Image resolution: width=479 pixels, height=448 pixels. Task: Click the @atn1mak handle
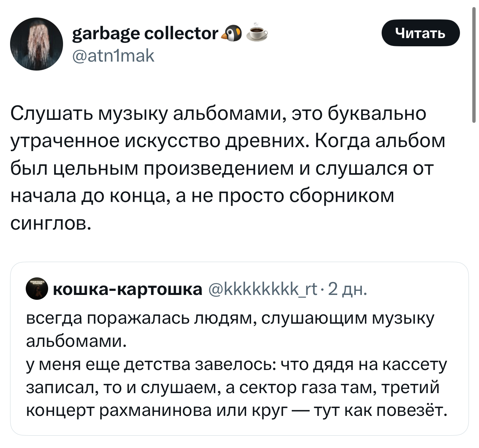(113, 56)
